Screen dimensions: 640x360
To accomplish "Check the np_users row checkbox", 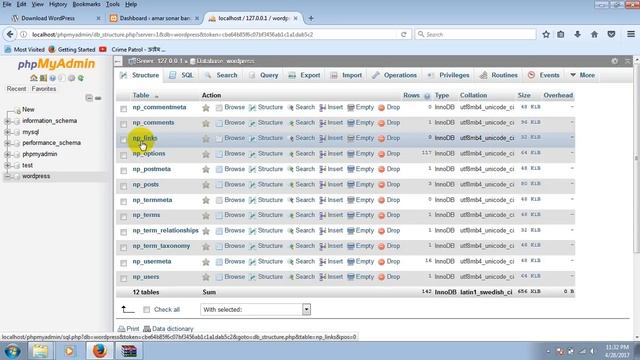I will pos(124,278).
